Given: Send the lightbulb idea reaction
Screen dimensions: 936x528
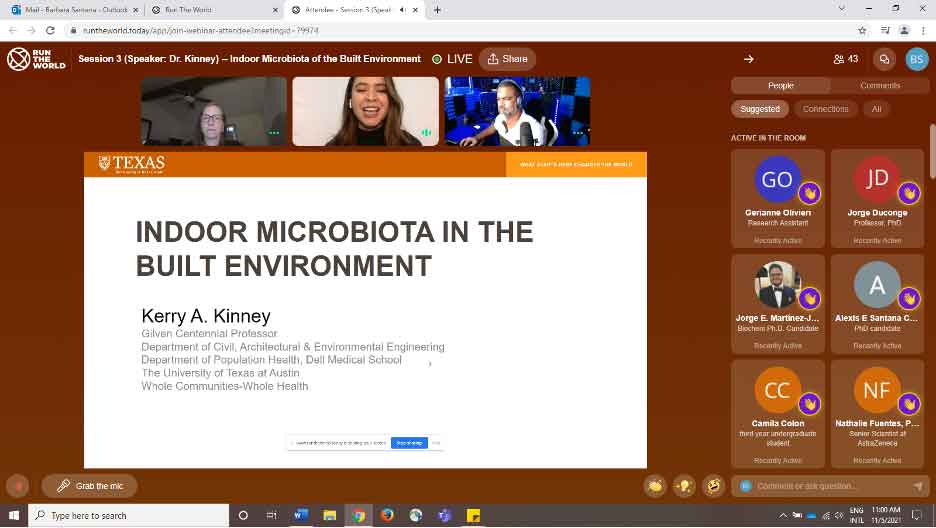Looking at the screenshot, I should [x=684, y=486].
